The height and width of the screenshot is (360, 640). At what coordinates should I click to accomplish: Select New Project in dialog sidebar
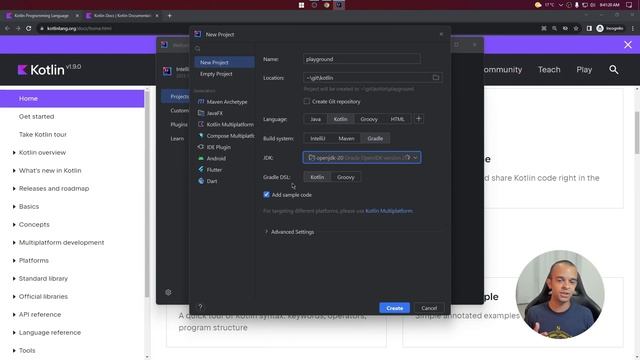click(224, 62)
